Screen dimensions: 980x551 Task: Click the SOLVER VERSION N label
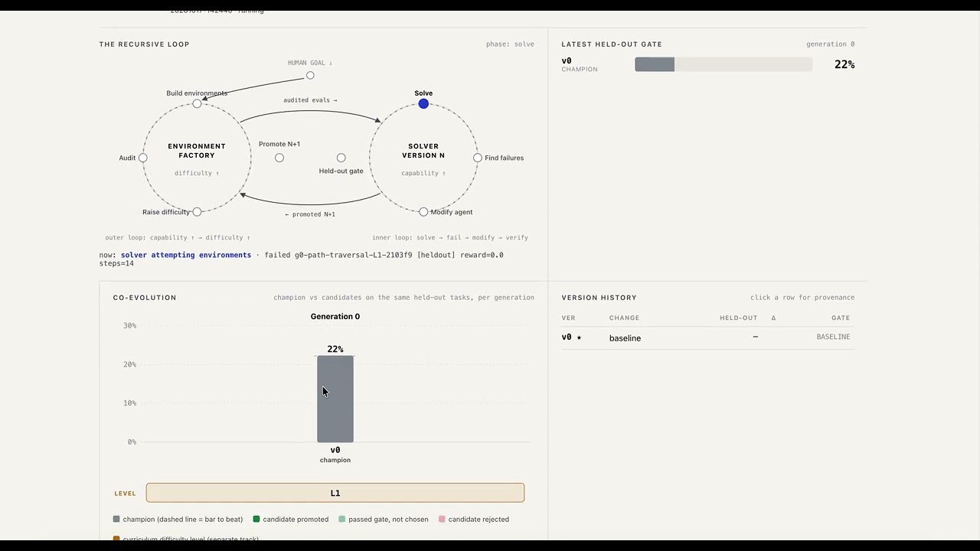tap(423, 151)
